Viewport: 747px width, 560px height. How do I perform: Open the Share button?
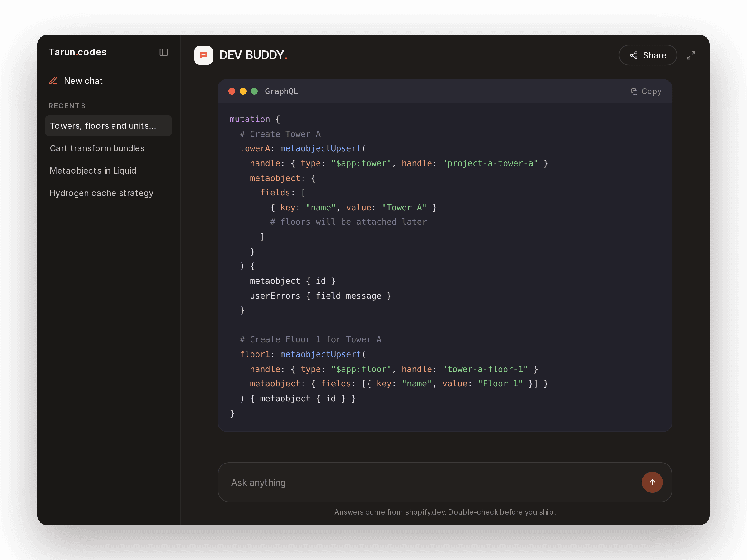[x=648, y=55]
